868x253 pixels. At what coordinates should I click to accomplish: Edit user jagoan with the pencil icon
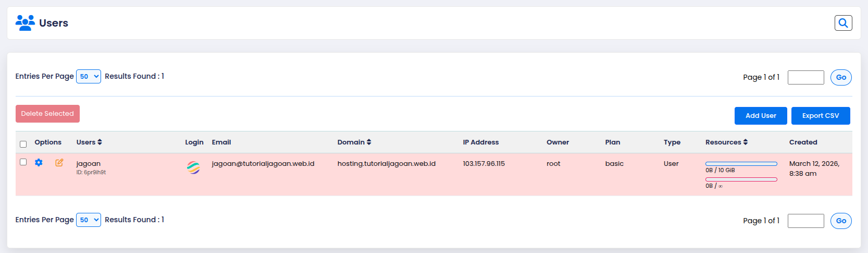click(x=59, y=163)
